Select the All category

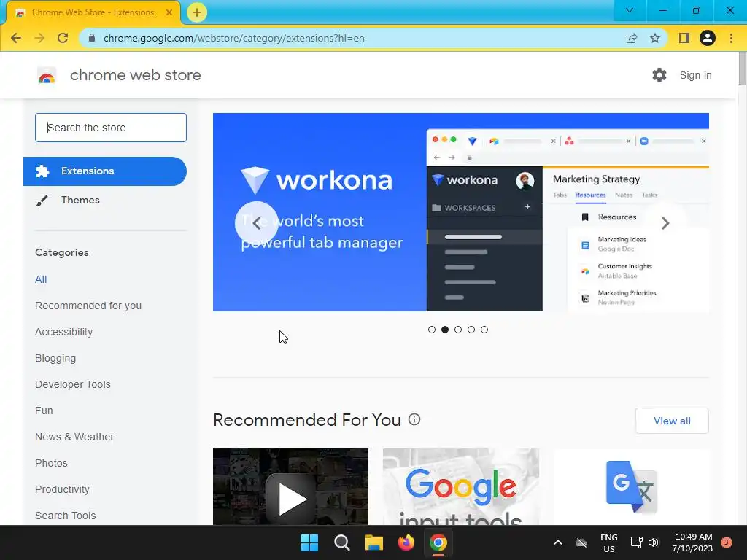click(x=41, y=279)
